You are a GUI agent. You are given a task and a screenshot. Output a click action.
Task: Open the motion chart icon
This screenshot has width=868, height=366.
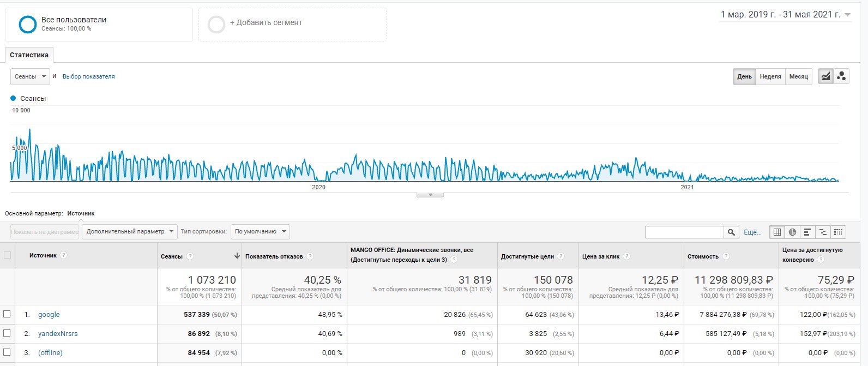(x=841, y=76)
